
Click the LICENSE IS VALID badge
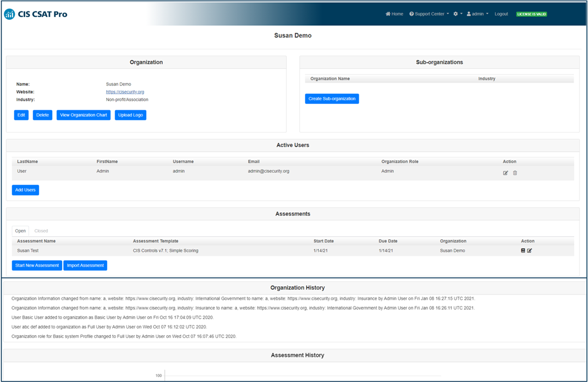pyautogui.click(x=531, y=14)
